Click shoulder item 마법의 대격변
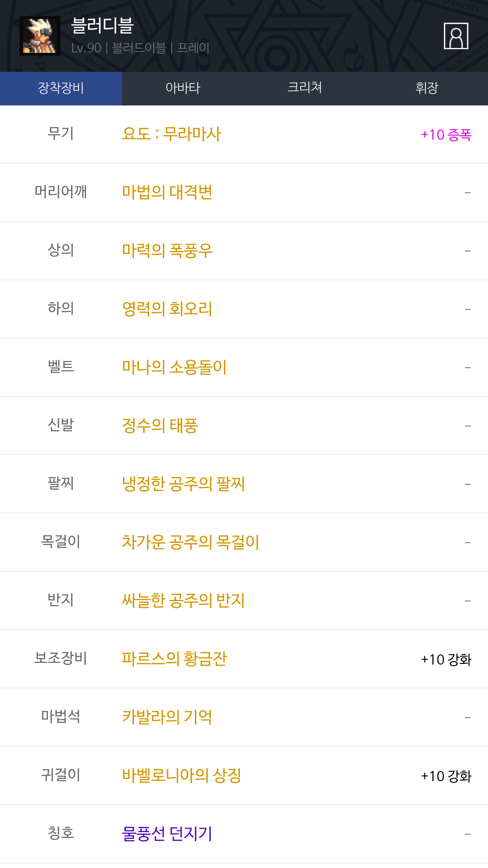The height and width of the screenshot is (868, 488). click(x=167, y=193)
